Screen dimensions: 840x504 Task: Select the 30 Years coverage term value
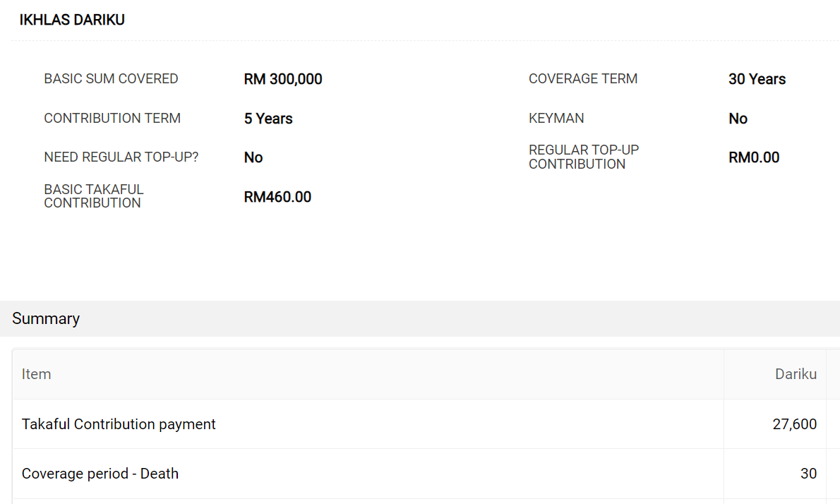757,79
